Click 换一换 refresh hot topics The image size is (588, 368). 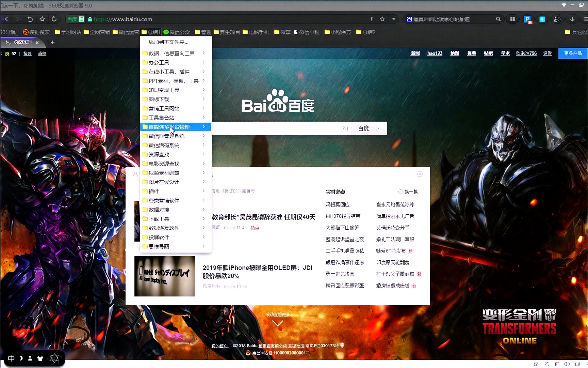[x=408, y=192]
